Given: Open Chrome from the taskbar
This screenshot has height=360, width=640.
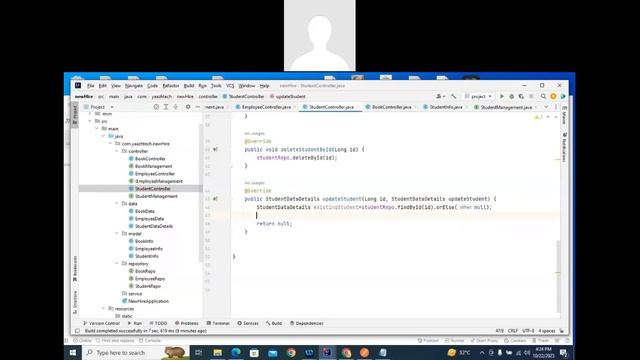Looking at the screenshot, I should pyautogui.click(x=291, y=352).
